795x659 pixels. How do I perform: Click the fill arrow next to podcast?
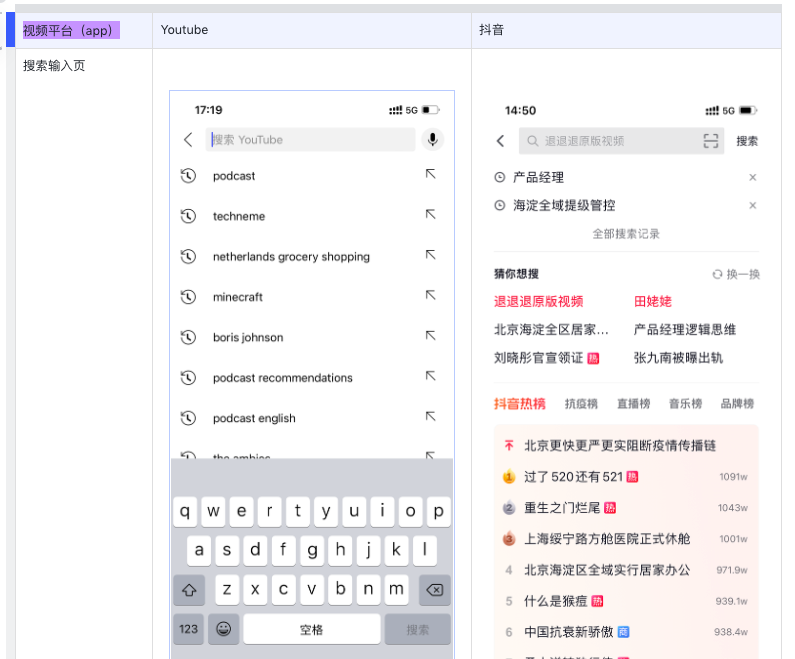[x=430, y=175]
